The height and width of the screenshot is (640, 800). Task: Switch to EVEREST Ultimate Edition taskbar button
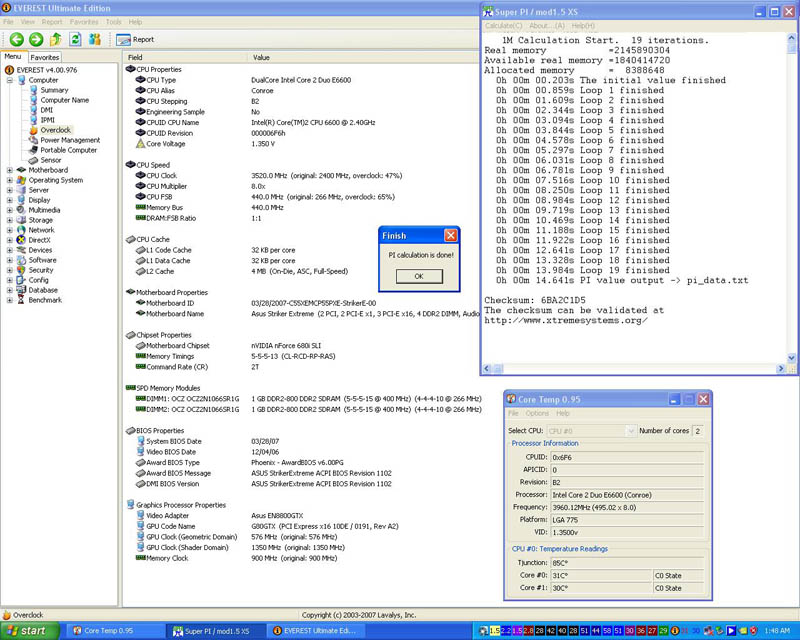[x=317, y=631]
